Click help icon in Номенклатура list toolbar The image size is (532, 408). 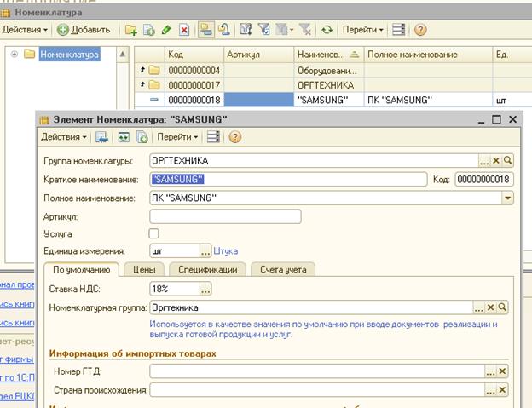pos(420,30)
